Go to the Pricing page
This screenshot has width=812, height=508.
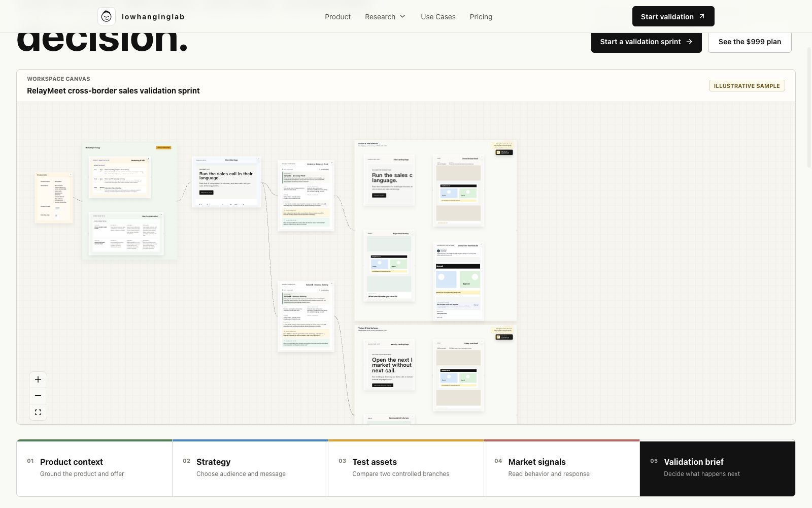pyautogui.click(x=481, y=17)
